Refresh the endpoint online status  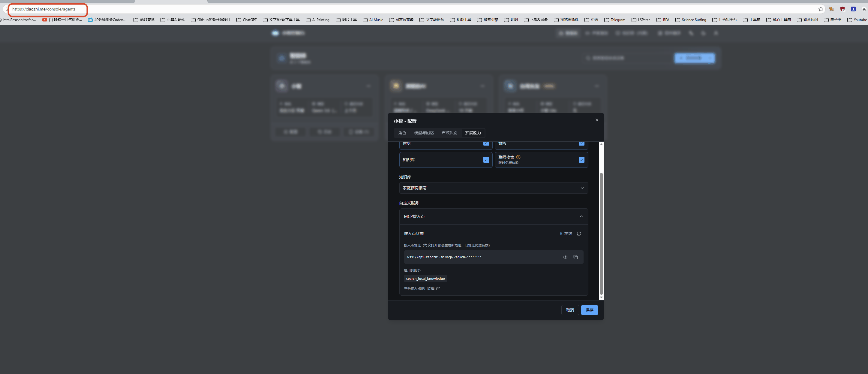(579, 233)
